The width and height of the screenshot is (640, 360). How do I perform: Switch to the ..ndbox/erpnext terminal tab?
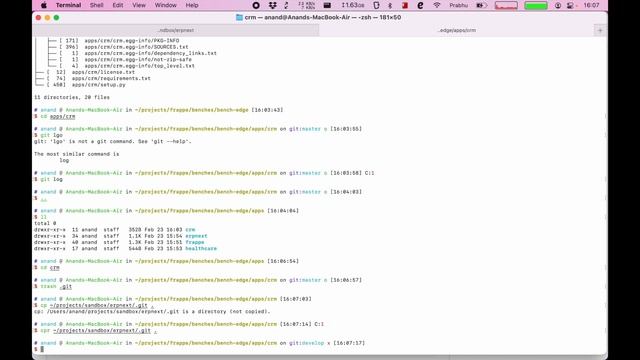(x=176, y=30)
